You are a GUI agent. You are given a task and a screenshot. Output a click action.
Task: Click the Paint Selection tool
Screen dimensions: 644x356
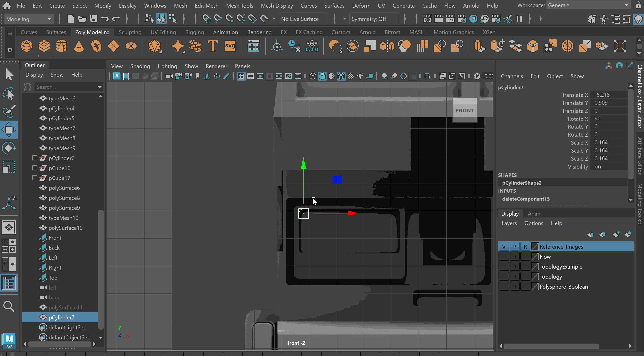[9, 111]
